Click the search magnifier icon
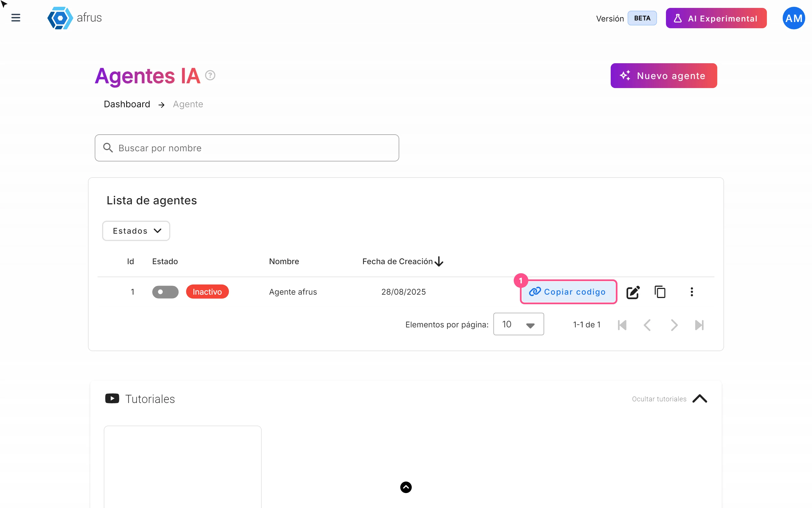812x508 pixels. [x=108, y=148]
